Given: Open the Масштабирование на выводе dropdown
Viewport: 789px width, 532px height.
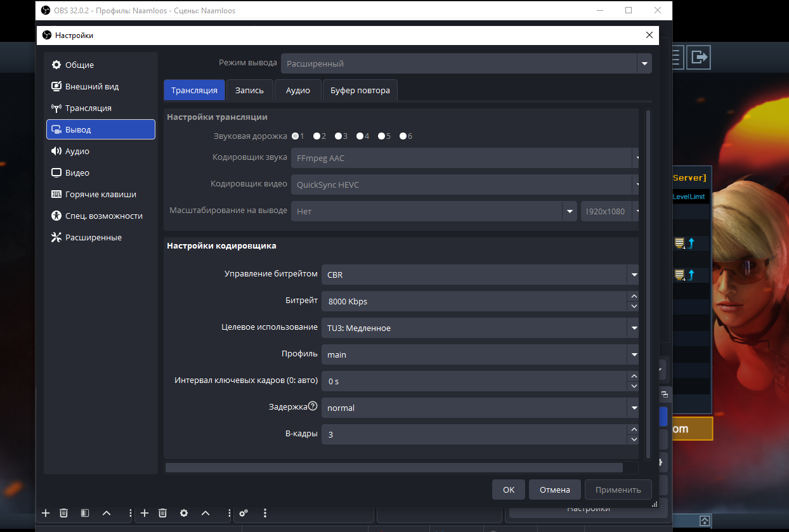Looking at the screenshot, I should click(x=434, y=211).
